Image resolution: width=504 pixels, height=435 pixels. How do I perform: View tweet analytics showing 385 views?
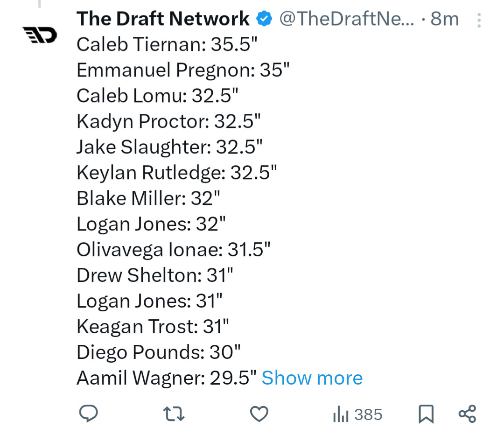click(357, 414)
